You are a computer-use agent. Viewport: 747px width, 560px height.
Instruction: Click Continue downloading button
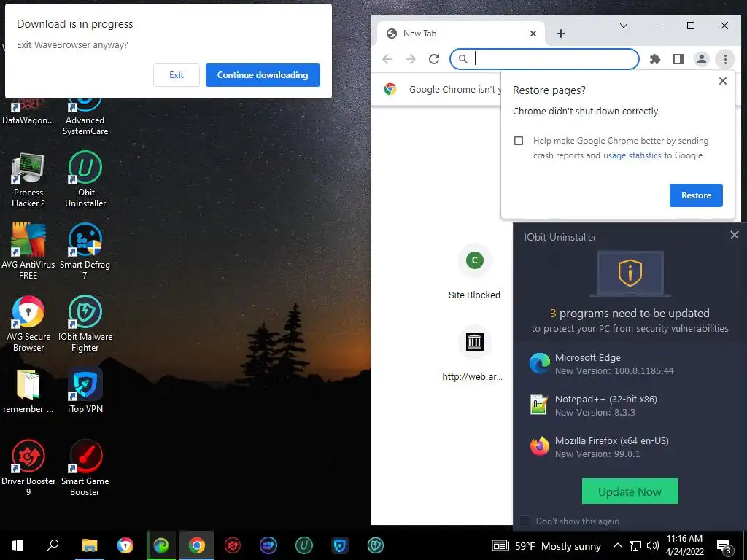263,75
